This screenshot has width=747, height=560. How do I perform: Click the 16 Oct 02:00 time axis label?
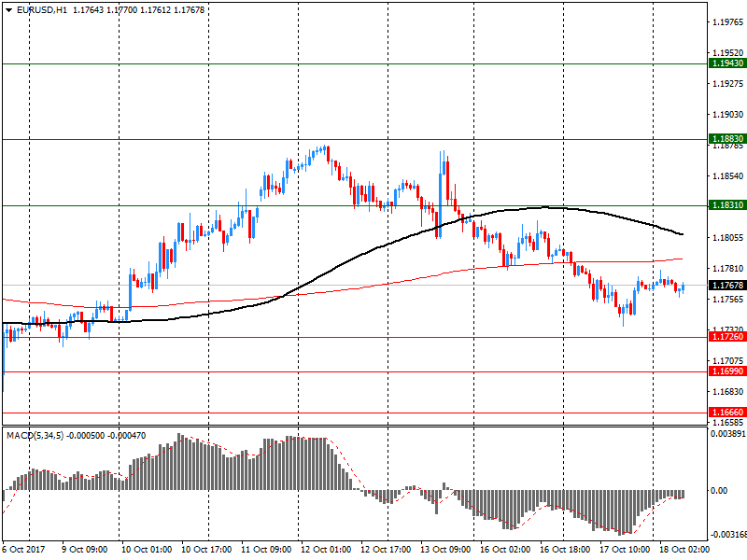[x=505, y=549]
